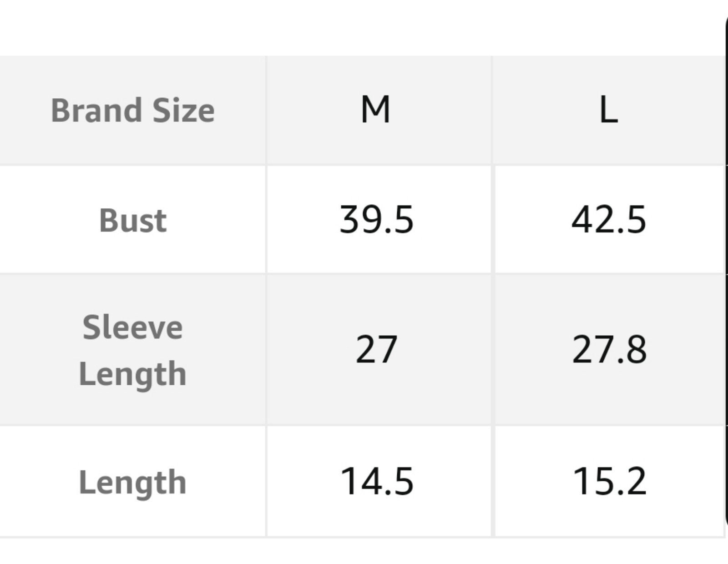Click the Brand Size header cell
The width and height of the screenshot is (728, 564).
132,111
